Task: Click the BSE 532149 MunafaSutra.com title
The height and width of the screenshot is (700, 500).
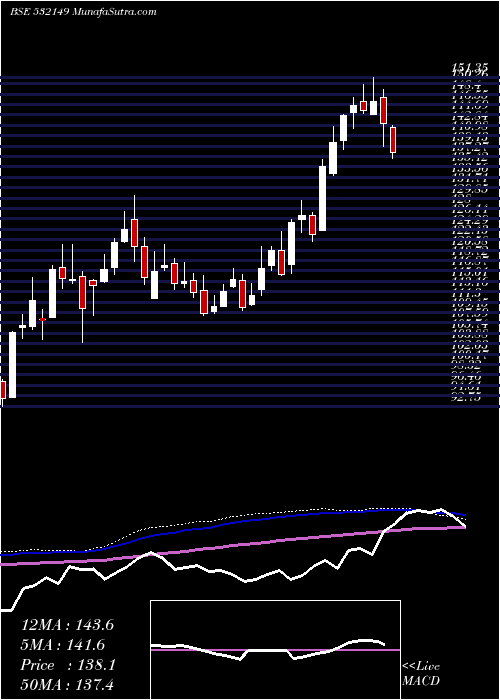Action: (x=83, y=12)
